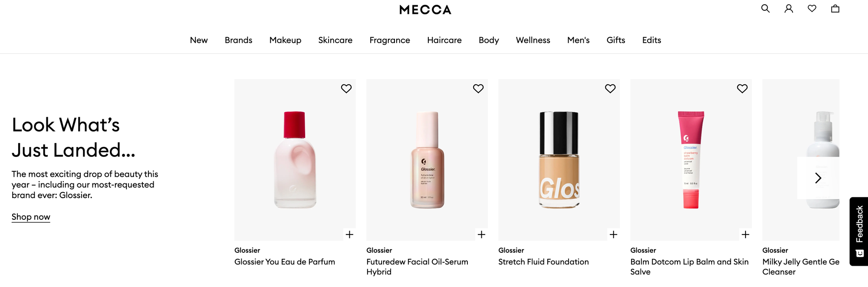
Task: Click the MECCA logo
Action: tap(424, 10)
